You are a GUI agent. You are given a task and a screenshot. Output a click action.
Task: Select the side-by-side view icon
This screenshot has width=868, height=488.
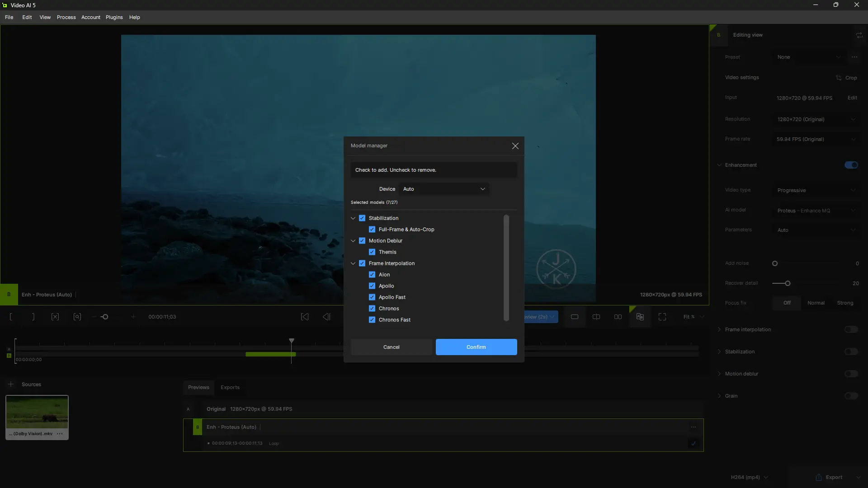pyautogui.click(x=618, y=317)
